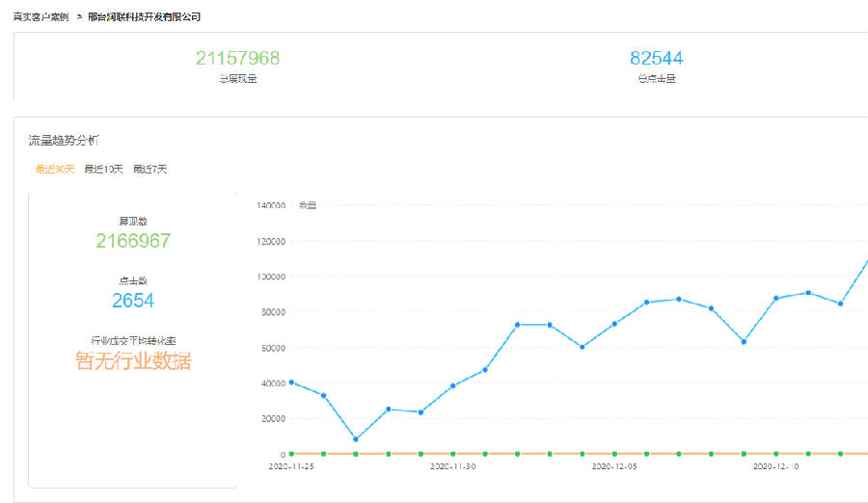This screenshot has width=868, height=503.
Task: Click the 总展现量 label
Action: [x=237, y=79]
